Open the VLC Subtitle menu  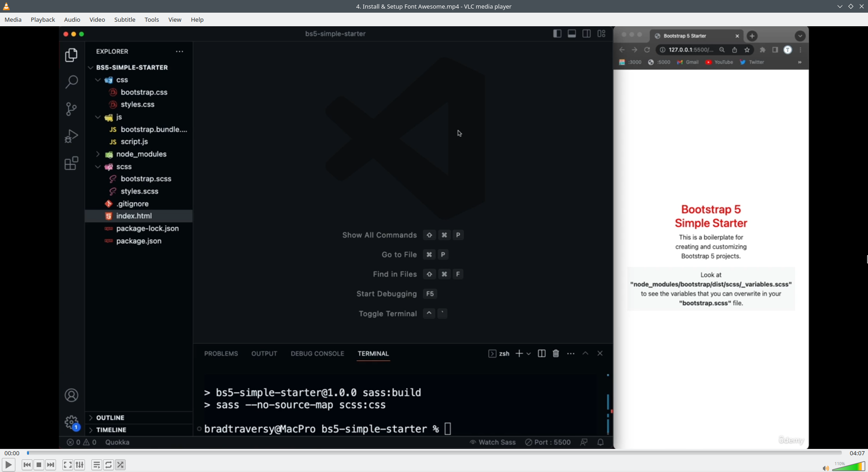pyautogui.click(x=125, y=19)
